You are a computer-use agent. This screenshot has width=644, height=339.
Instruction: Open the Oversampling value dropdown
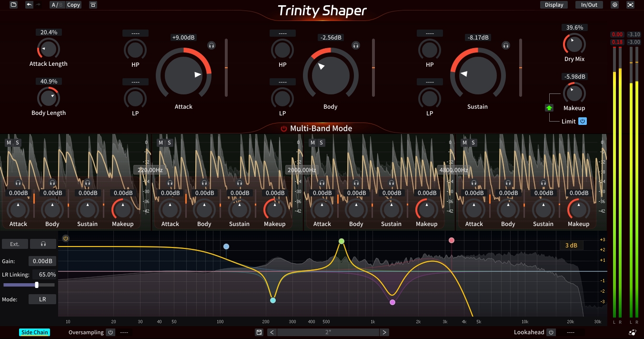point(124,332)
